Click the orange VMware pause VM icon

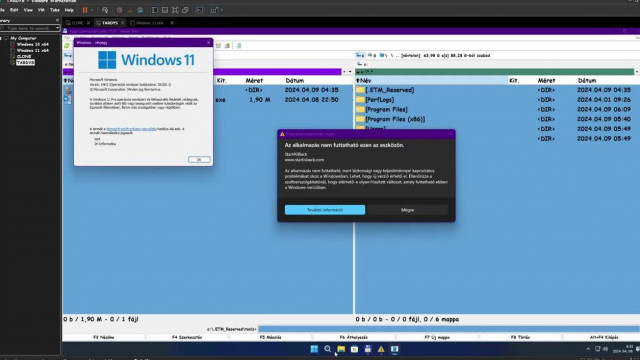(x=85, y=10)
